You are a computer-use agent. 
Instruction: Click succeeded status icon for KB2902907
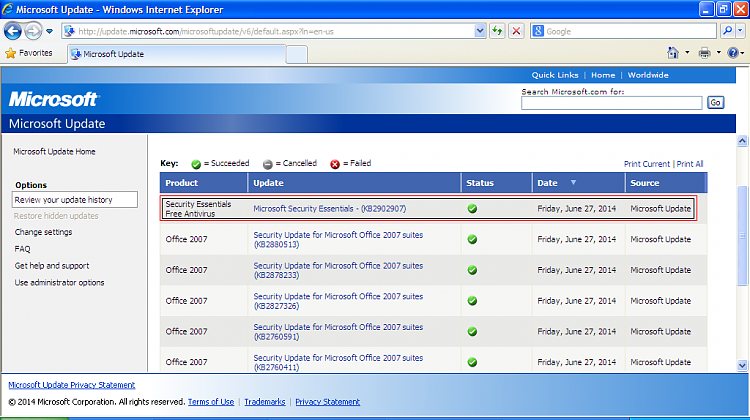click(472, 209)
